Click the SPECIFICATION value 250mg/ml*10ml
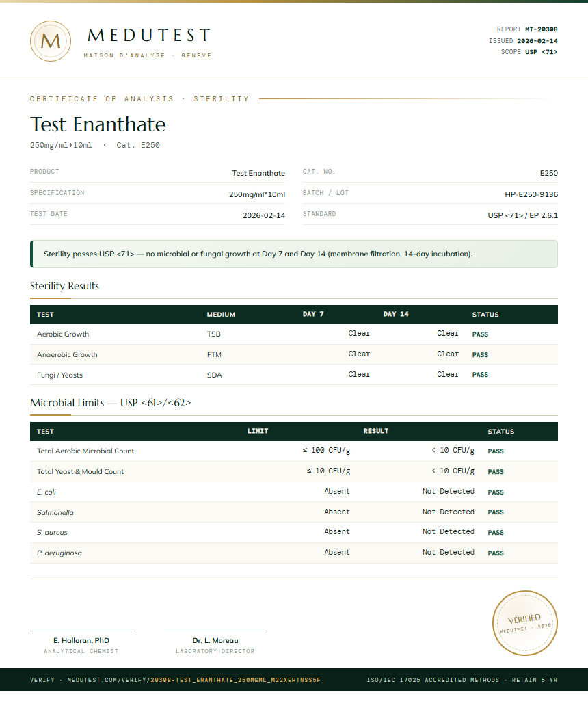 point(257,194)
